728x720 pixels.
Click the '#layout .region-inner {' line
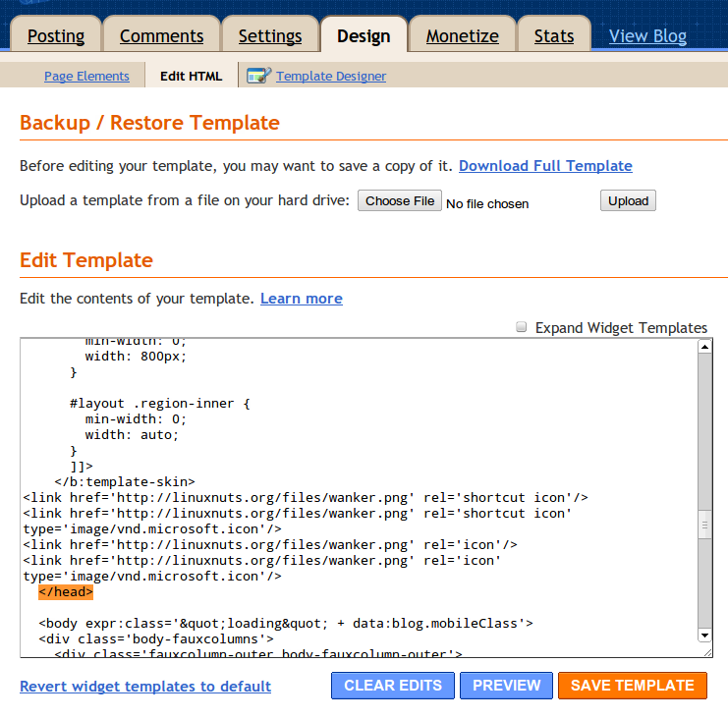click(x=160, y=404)
